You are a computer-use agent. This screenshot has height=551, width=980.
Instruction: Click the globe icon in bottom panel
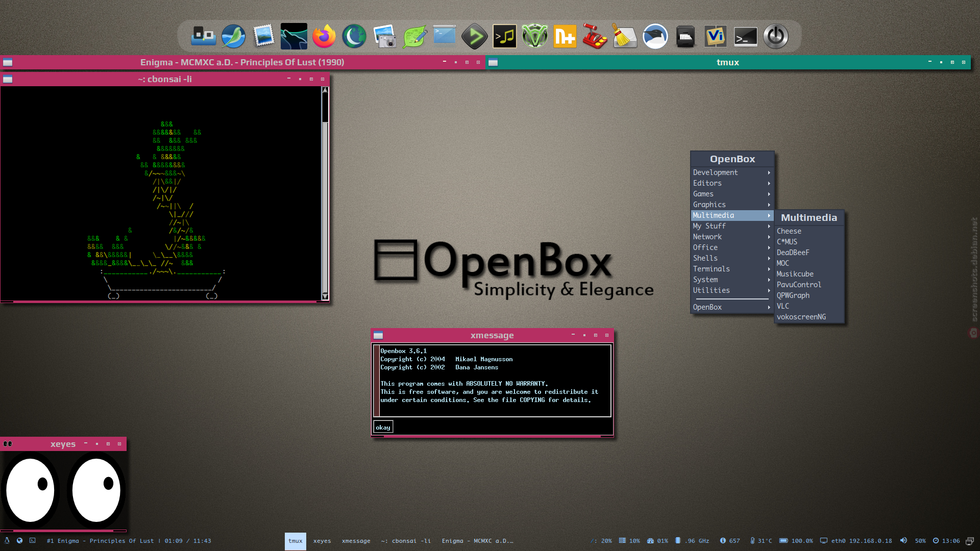tap(19, 541)
